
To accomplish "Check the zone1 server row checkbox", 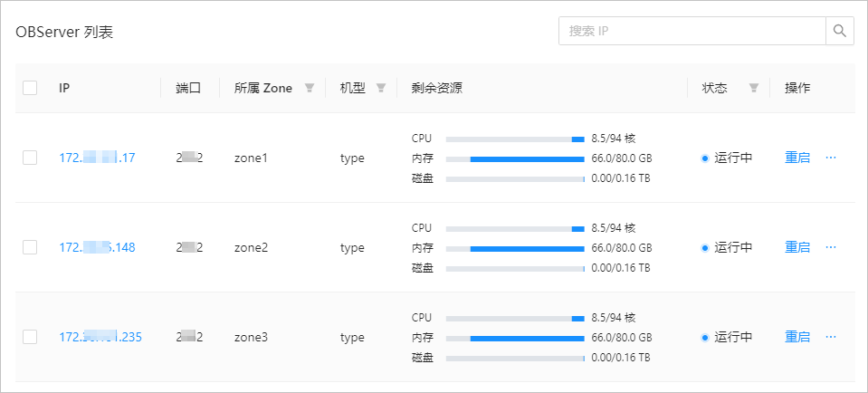I will pos(30,158).
